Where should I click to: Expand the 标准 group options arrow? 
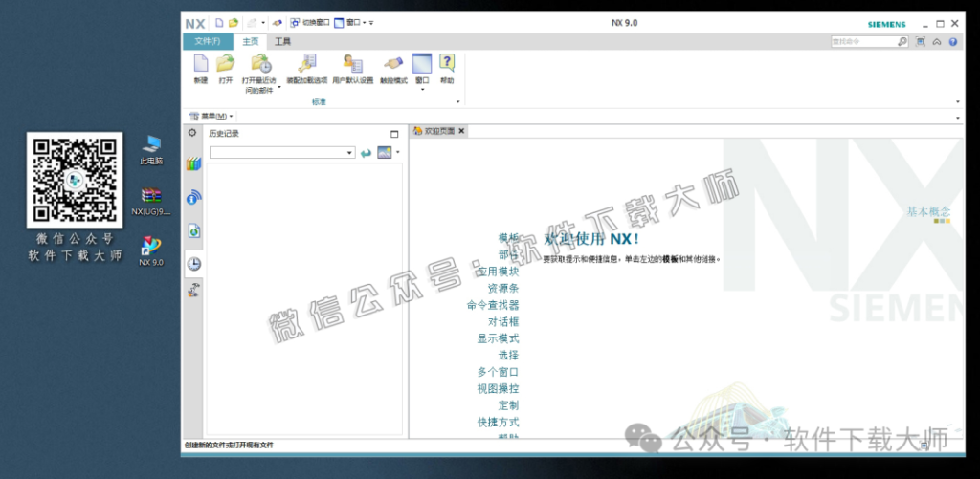pyautogui.click(x=458, y=101)
